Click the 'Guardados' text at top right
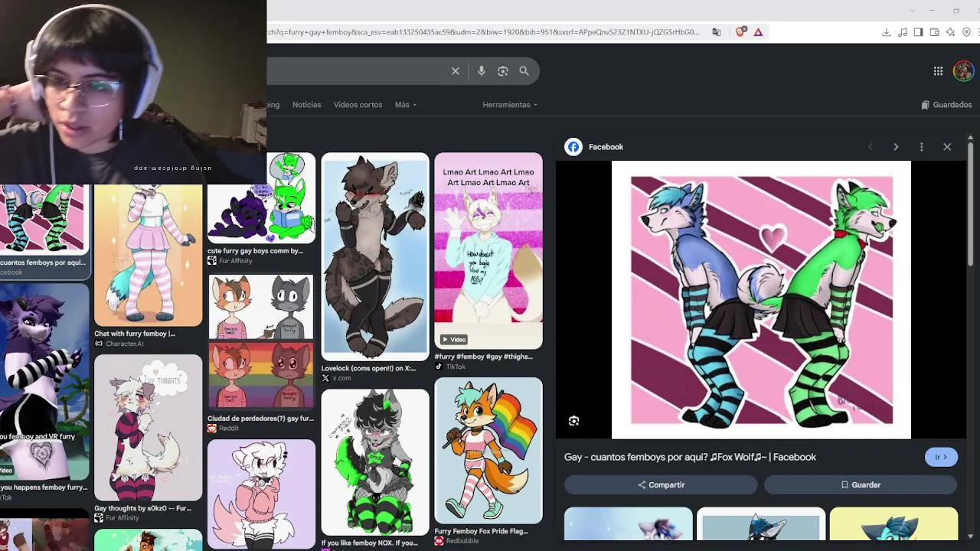The image size is (980, 551). click(952, 105)
